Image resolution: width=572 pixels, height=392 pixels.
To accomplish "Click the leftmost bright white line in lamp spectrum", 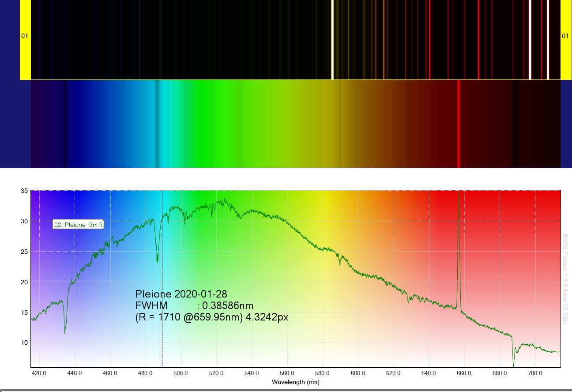I will click(x=332, y=40).
